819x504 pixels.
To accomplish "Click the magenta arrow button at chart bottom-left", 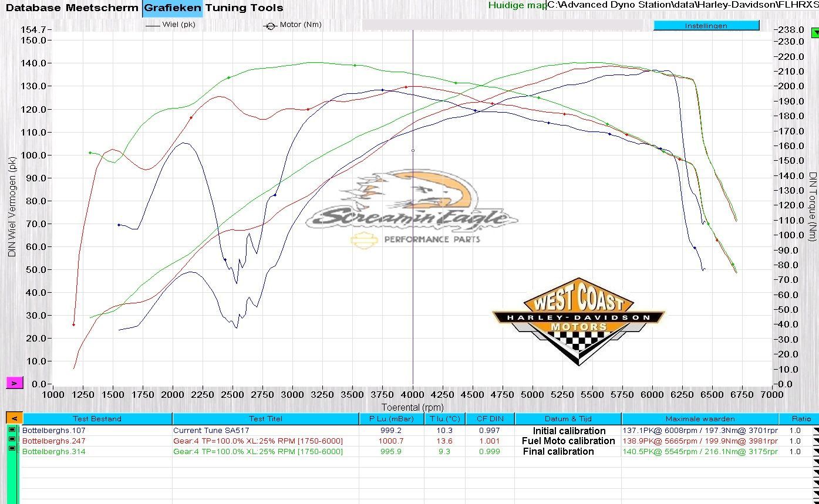I will [x=14, y=383].
